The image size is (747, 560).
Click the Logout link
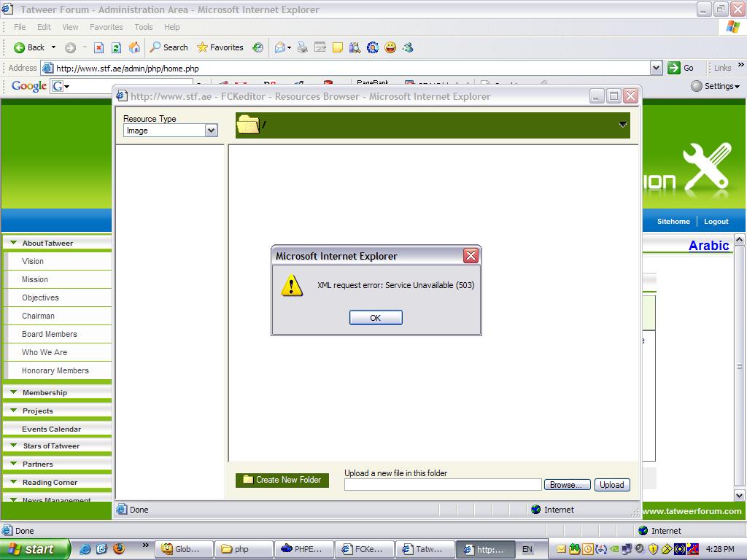click(x=716, y=222)
